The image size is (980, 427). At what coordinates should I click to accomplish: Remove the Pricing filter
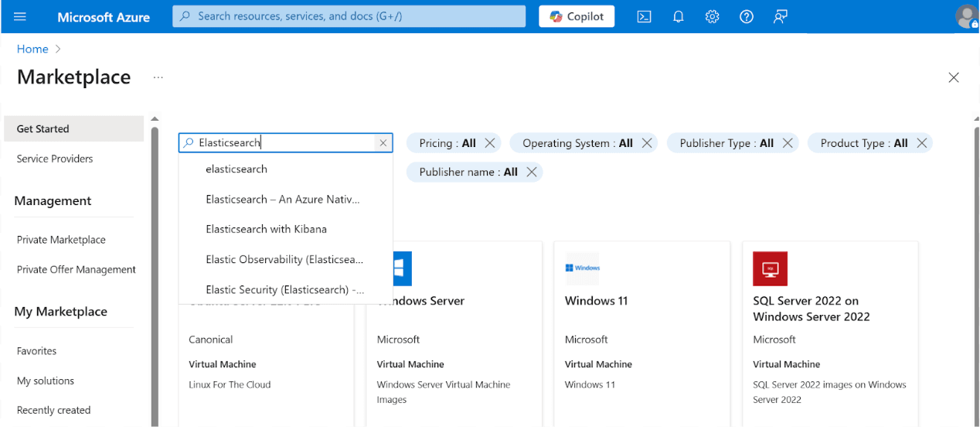point(490,143)
